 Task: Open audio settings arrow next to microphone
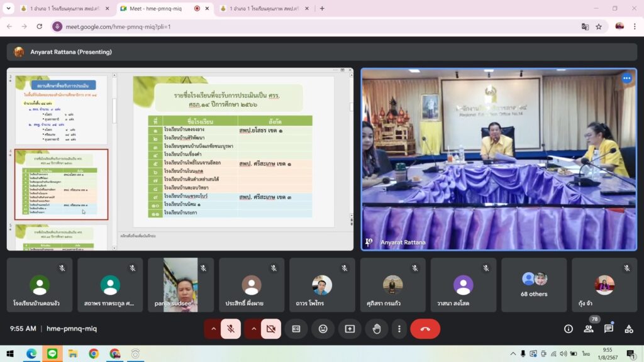[x=213, y=329]
